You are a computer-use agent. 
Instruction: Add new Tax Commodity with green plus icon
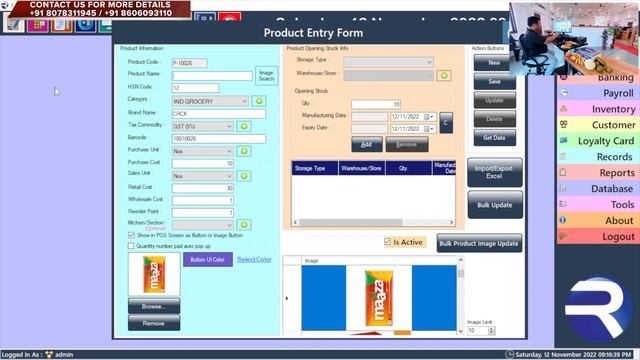244,126
